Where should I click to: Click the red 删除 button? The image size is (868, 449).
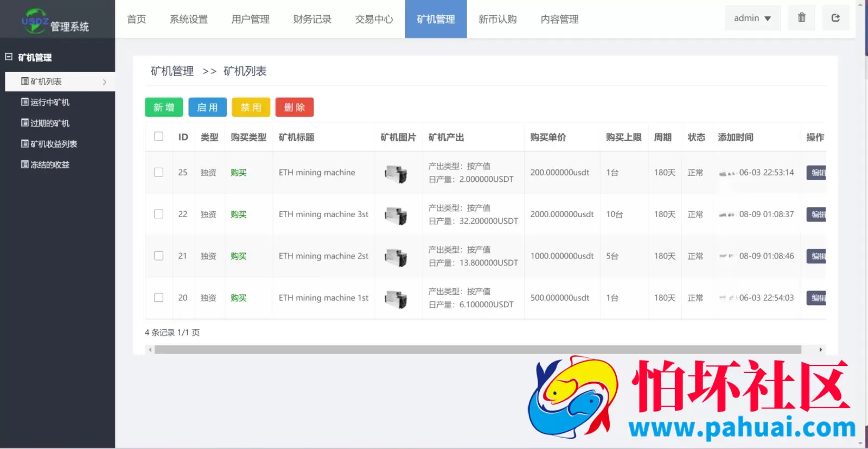click(295, 107)
